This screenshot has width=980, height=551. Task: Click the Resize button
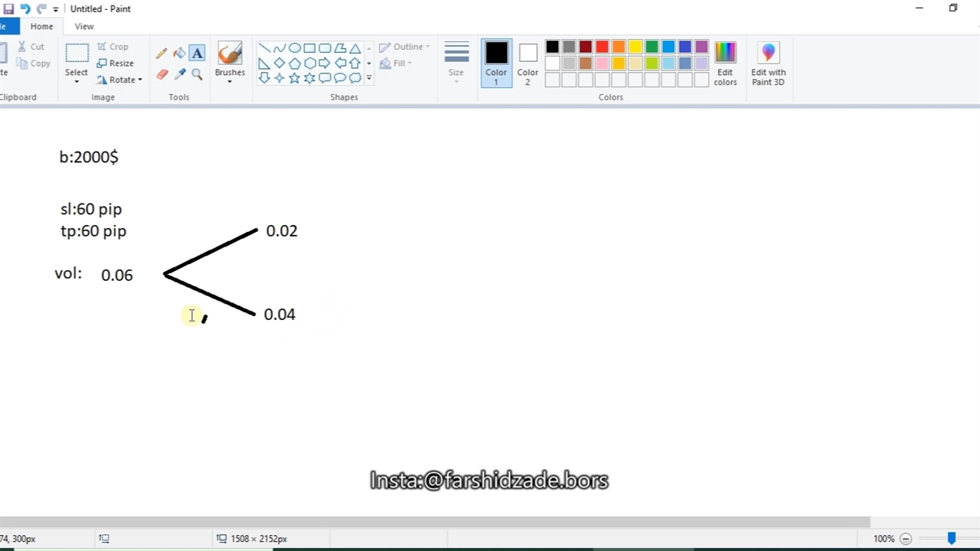(116, 64)
